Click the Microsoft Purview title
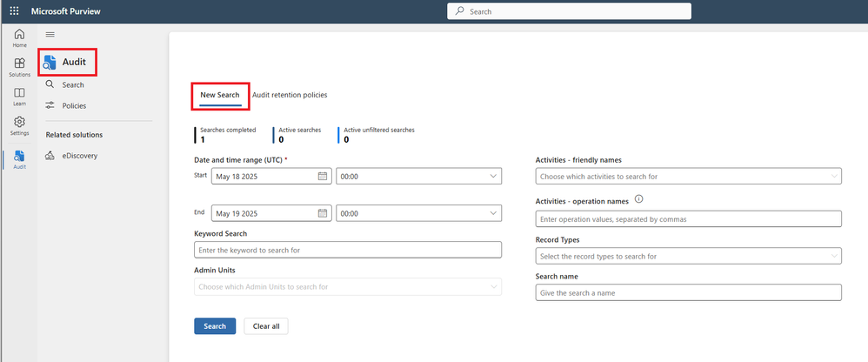 click(66, 11)
